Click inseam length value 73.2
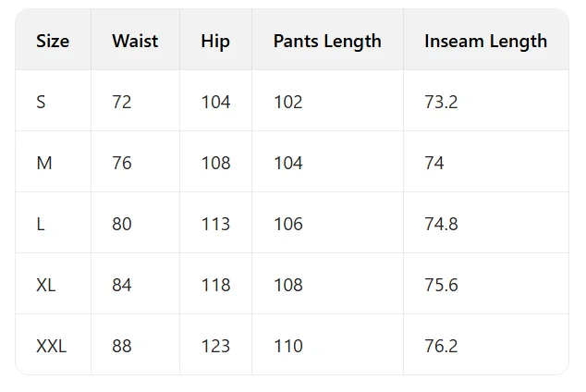Viewport: 586px width, 392px height. pyautogui.click(x=441, y=102)
